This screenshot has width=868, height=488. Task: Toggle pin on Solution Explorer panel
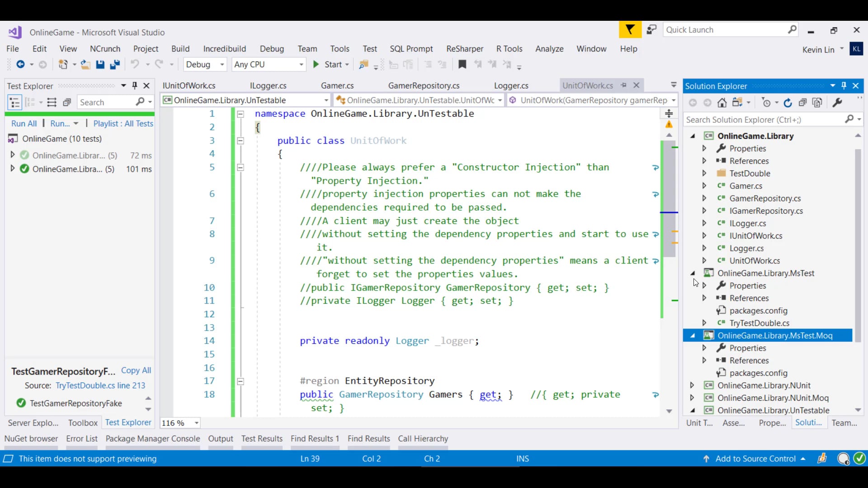click(x=844, y=86)
